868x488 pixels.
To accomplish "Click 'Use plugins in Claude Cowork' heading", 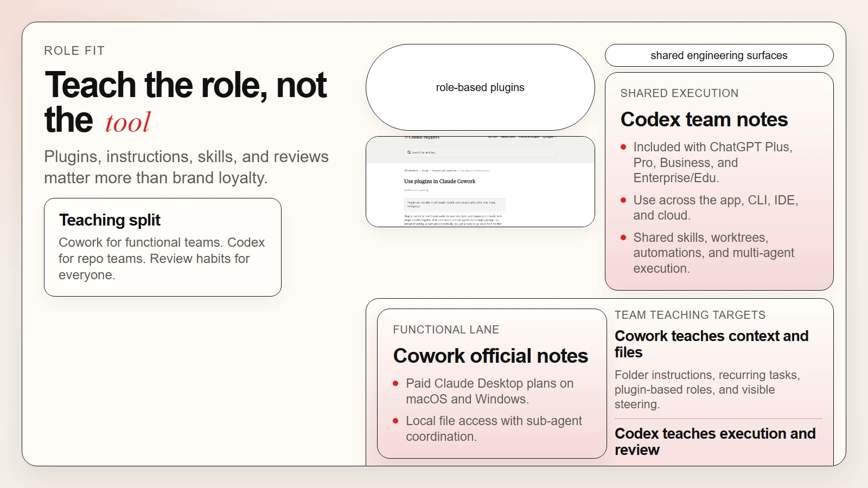I will (439, 181).
